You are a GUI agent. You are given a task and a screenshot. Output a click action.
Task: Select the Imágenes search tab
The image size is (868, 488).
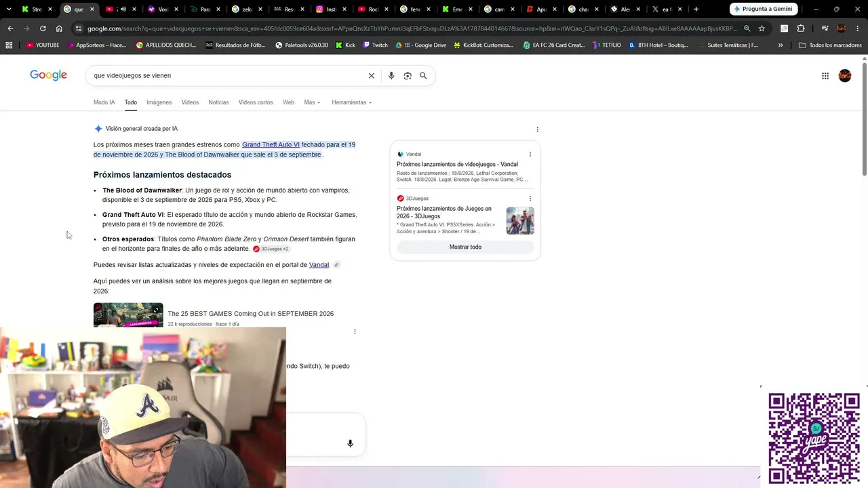(159, 102)
